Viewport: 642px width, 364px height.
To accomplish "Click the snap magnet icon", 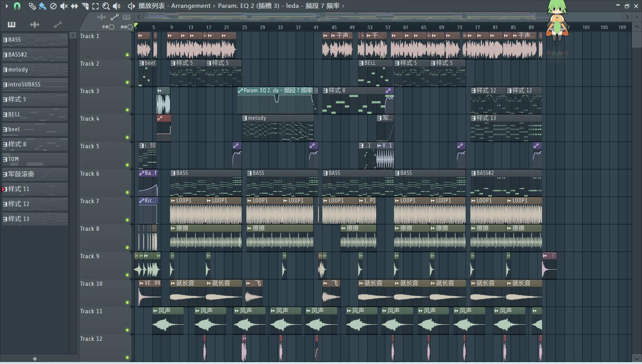I will coord(17,6).
